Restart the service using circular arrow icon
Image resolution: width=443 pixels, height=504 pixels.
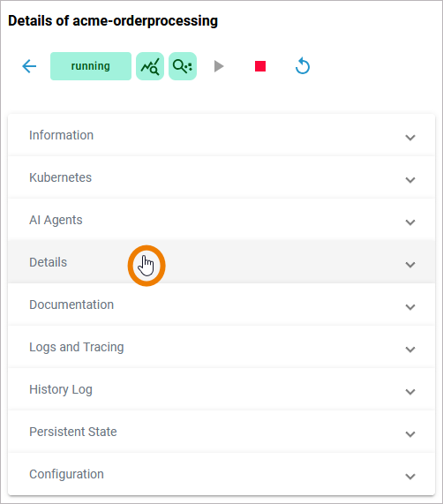pyautogui.click(x=303, y=66)
